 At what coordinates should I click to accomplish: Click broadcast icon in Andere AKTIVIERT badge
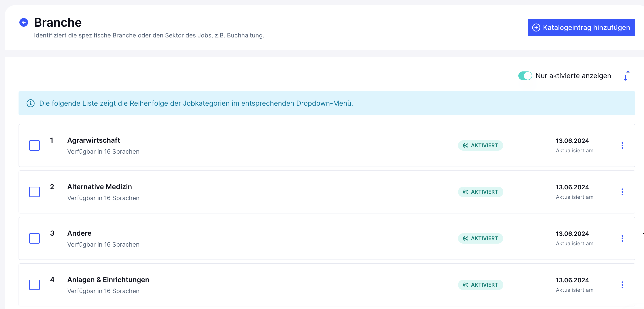click(466, 238)
